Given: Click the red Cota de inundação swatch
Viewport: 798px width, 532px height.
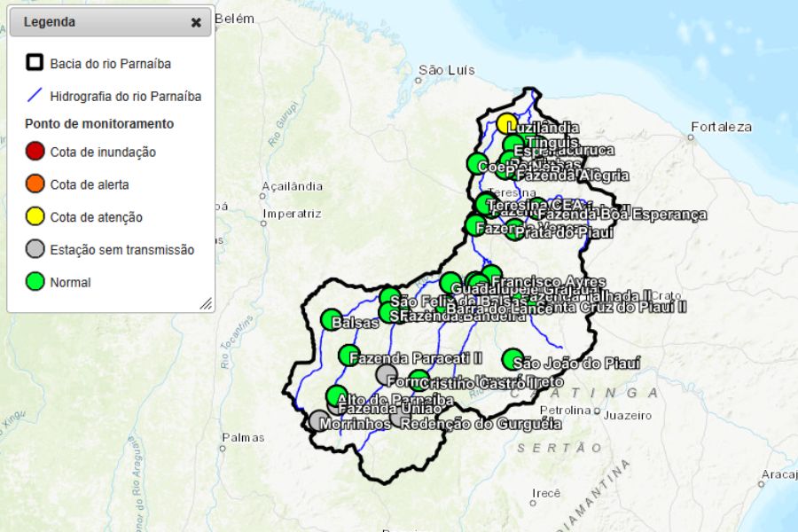Looking at the screenshot, I should coord(35,152).
